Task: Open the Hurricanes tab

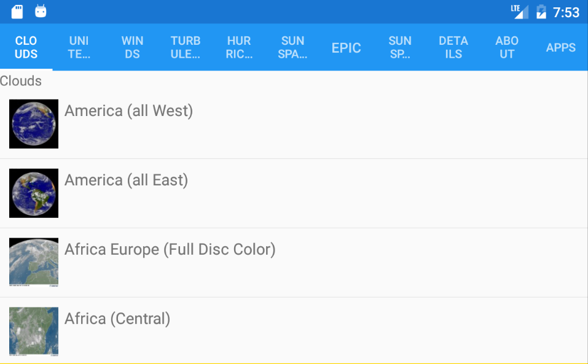Action: (x=239, y=47)
